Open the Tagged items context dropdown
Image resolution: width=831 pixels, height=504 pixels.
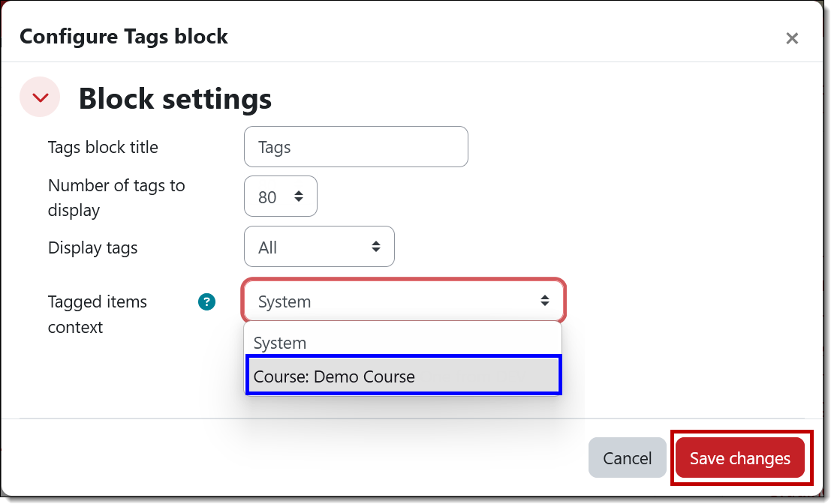click(x=403, y=301)
